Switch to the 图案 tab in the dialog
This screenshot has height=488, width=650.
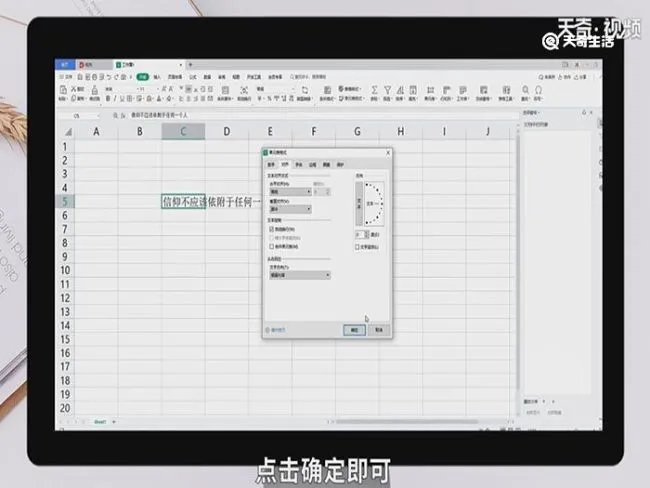(326, 165)
